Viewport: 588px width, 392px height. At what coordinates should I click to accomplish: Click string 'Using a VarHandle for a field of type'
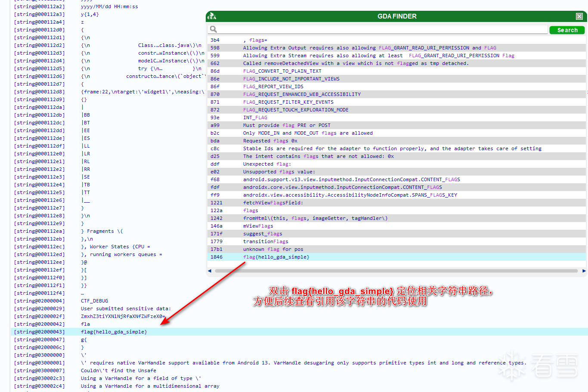[141, 378]
